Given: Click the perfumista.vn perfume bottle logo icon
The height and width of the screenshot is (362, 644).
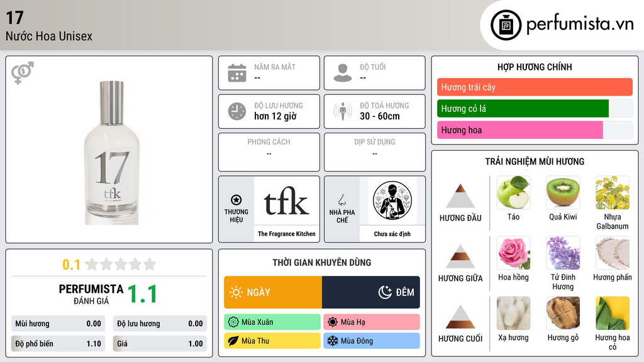Looking at the screenshot, I should click(506, 25).
